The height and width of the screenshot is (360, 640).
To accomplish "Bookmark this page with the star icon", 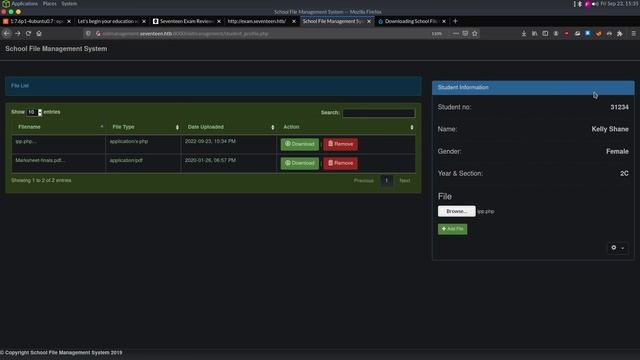I will click(x=475, y=33).
